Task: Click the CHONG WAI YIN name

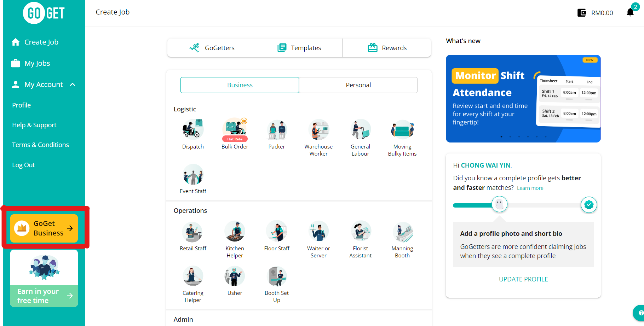Action: point(485,165)
